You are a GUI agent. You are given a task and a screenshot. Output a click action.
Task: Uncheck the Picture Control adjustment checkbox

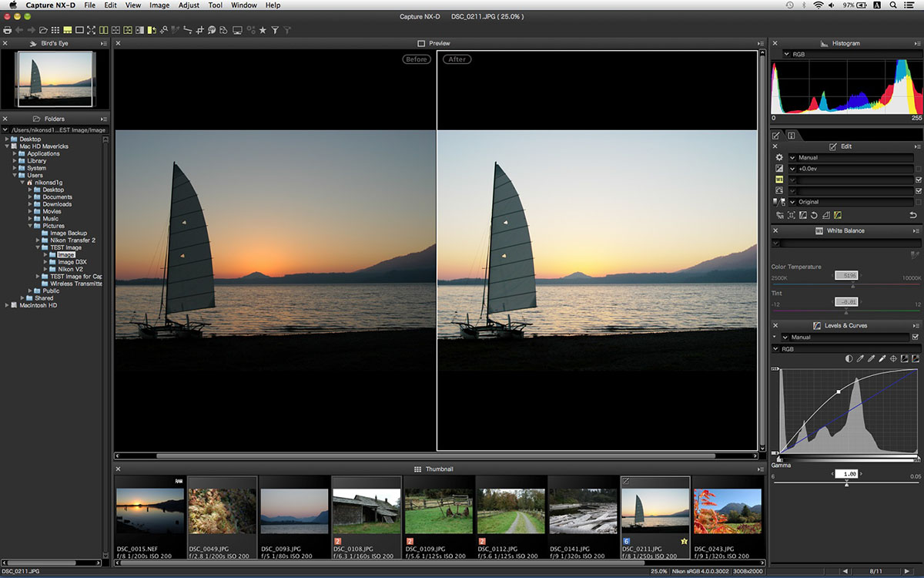pyautogui.click(x=919, y=190)
